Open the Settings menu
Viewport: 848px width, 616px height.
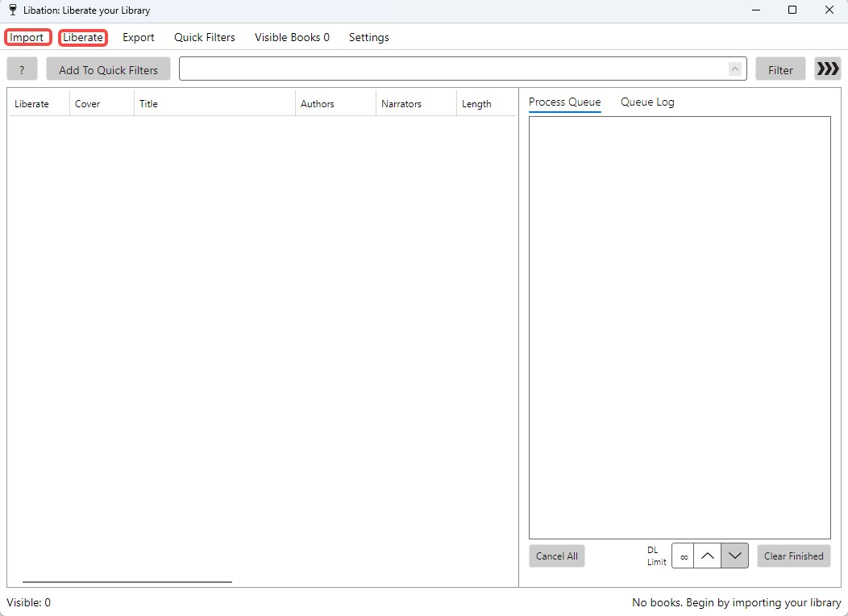click(x=369, y=37)
